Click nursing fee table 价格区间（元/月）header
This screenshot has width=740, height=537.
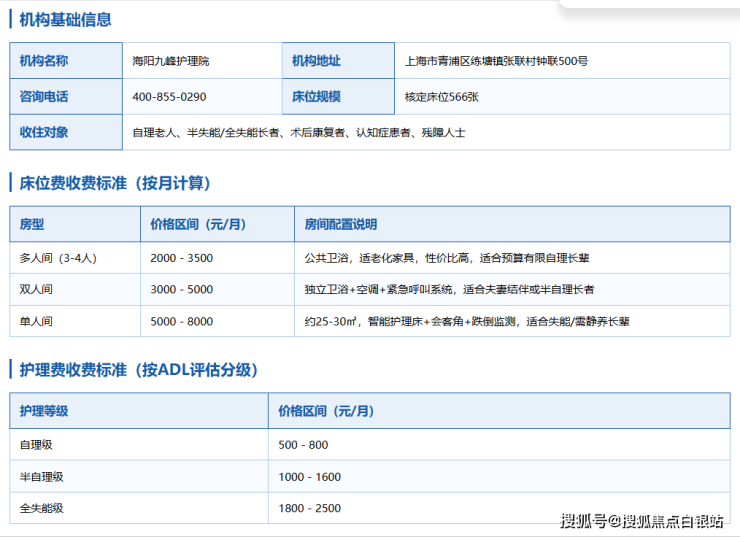click(499, 411)
